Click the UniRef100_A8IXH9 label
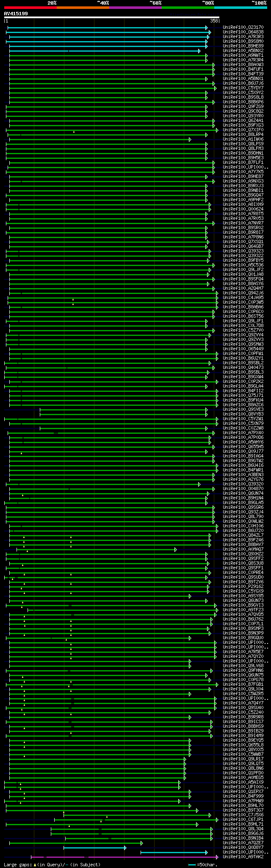This screenshot has width=271, height=868. (243, 205)
